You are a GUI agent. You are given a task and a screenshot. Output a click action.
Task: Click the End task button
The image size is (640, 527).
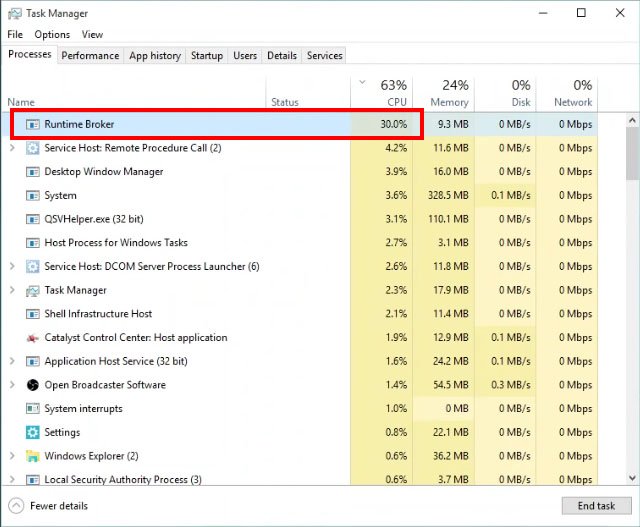596,506
